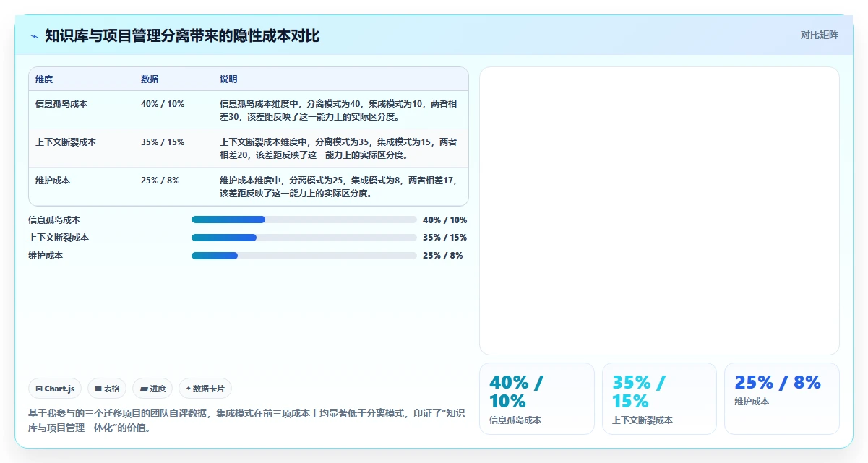Click the 信息孤岛成本 description text in table
Viewport: 868px width, 463px height.
[339, 110]
